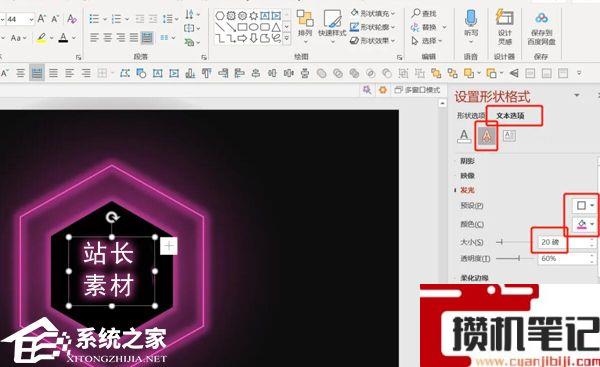Click bring forward yellow squares icon
600x367 pixels.
click(x=436, y=73)
